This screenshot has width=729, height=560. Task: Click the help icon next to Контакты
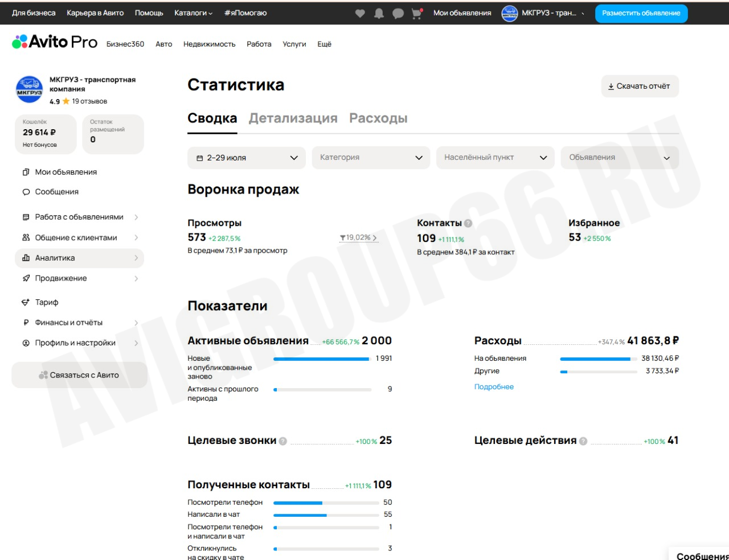(x=468, y=223)
